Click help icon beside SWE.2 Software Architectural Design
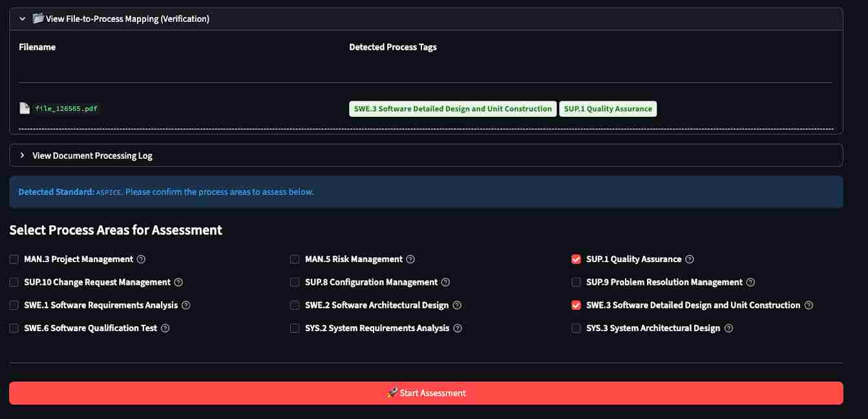Image resolution: width=868 pixels, height=419 pixels. [457, 305]
